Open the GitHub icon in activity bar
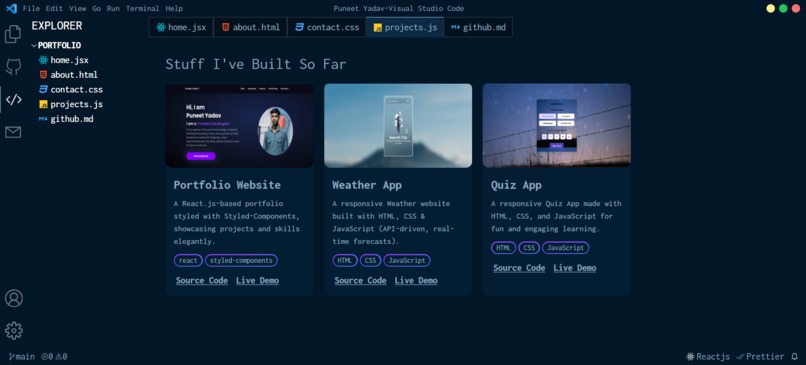Viewport: 806px width, 365px height. point(13,67)
